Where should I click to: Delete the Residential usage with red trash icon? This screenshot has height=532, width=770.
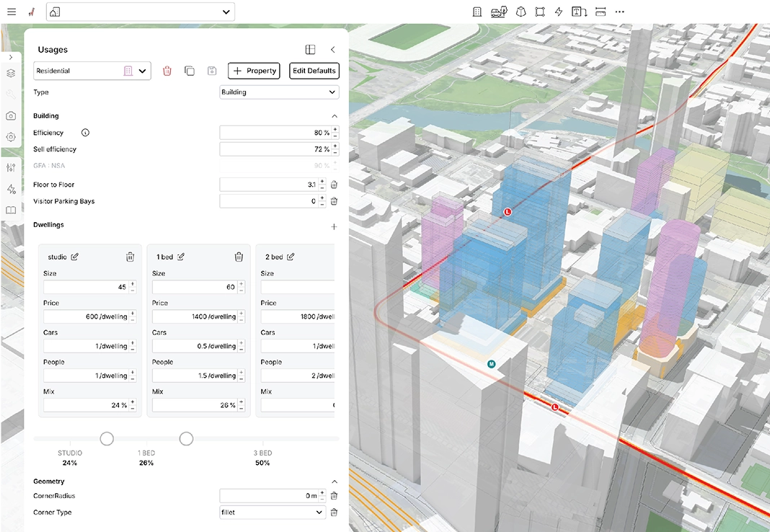[x=167, y=71]
